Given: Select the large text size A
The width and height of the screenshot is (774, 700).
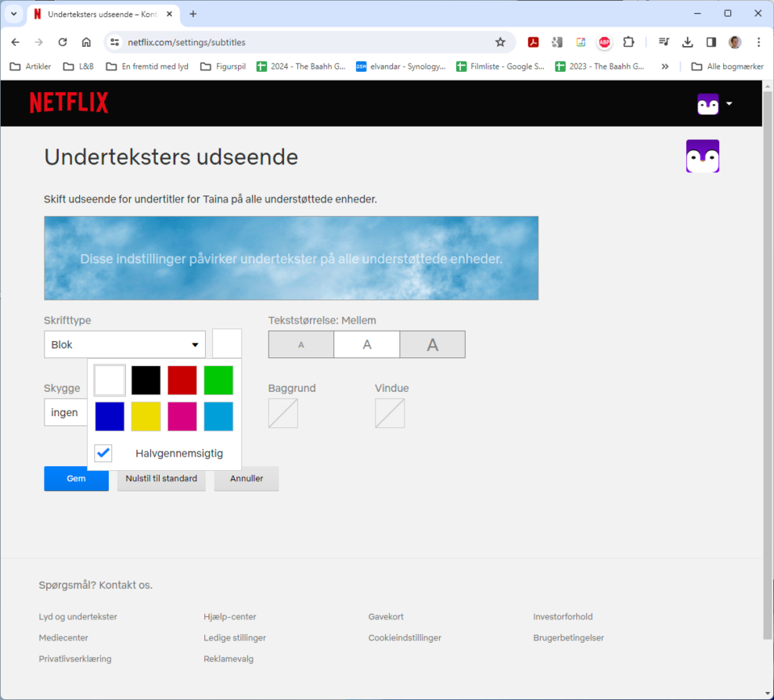Looking at the screenshot, I should pyautogui.click(x=432, y=345).
